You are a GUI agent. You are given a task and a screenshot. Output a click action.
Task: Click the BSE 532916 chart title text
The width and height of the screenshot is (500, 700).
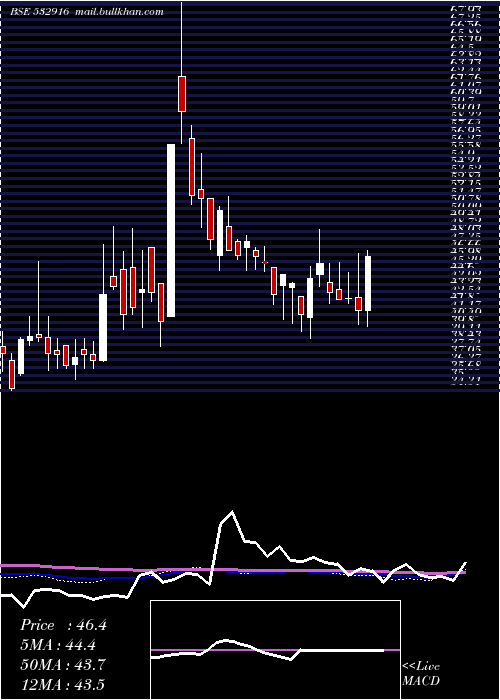point(39,12)
